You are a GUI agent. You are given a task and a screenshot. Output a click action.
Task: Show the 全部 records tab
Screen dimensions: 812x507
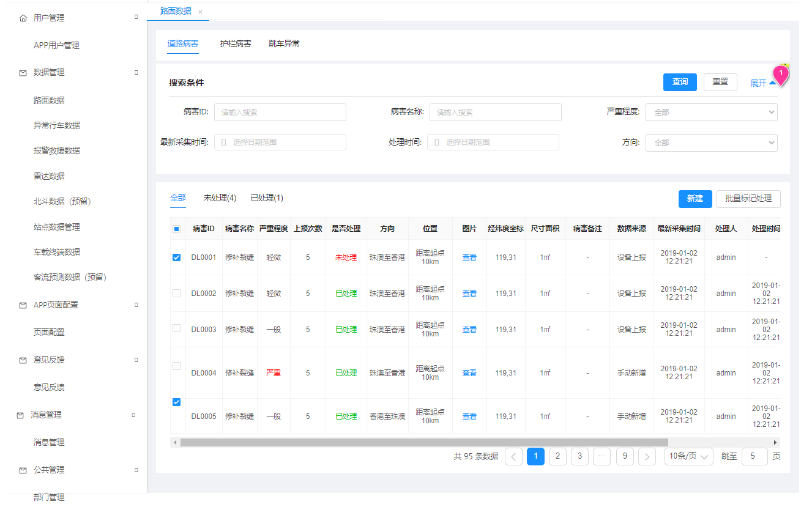point(178,198)
